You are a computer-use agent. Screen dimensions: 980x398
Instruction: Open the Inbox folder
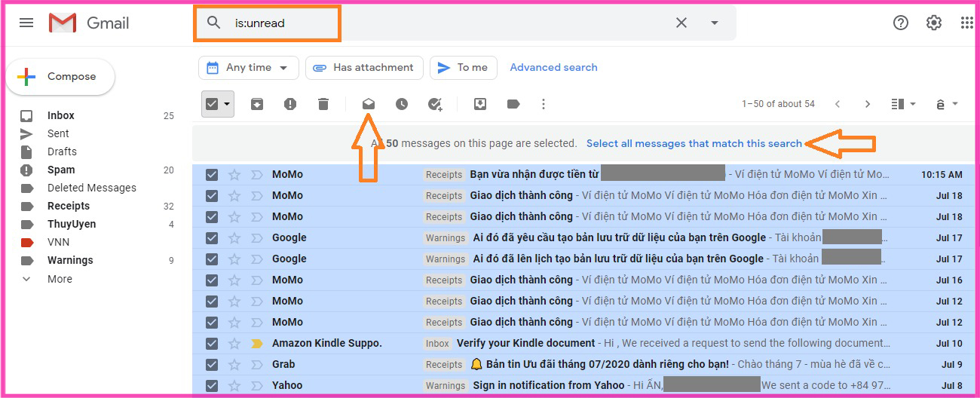pos(61,115)
